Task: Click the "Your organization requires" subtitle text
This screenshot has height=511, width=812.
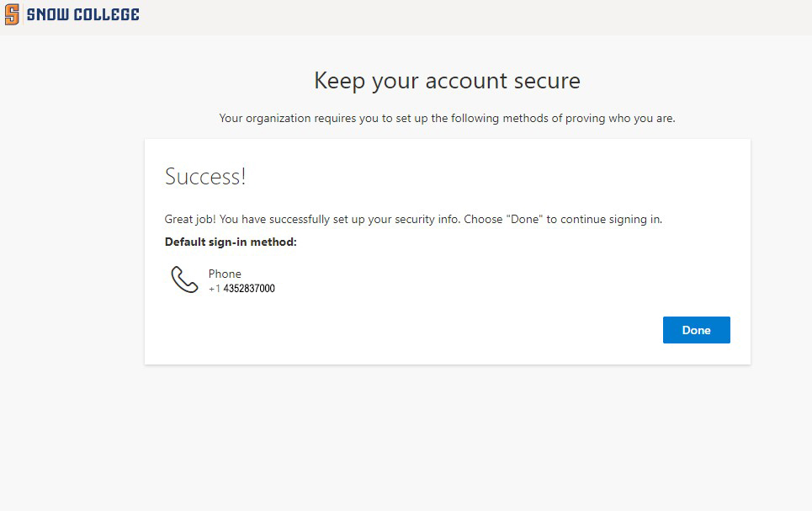Action: pyautogui.click(x=288, y=119)
